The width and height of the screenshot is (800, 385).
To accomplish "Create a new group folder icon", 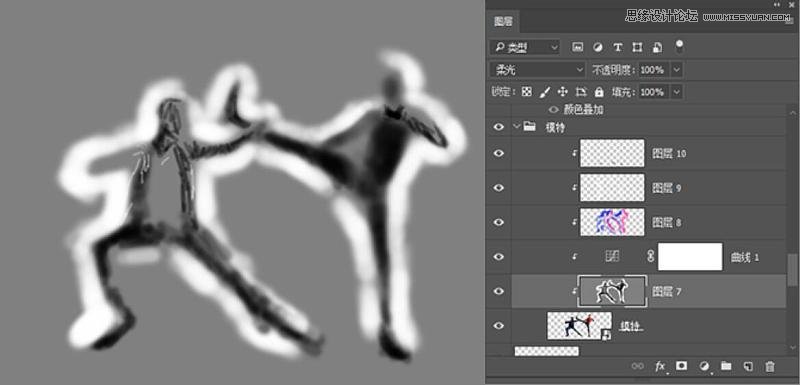I will 726,366.
